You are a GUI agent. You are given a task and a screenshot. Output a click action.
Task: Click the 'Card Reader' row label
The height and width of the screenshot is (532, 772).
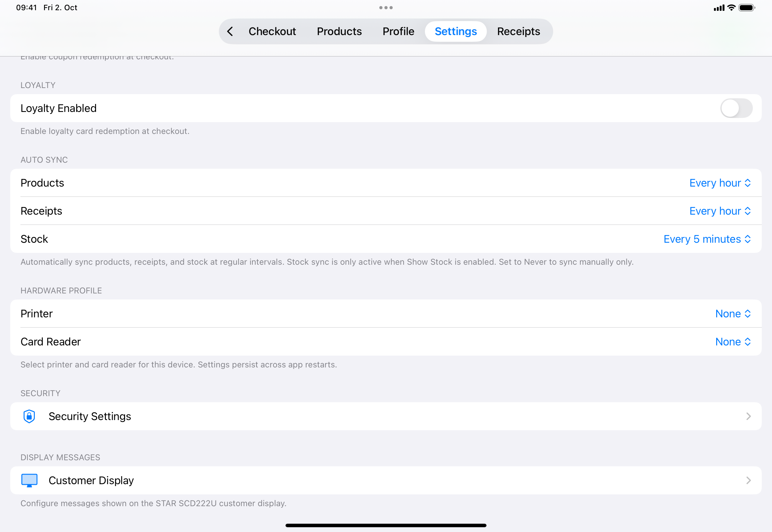[51, 341]
